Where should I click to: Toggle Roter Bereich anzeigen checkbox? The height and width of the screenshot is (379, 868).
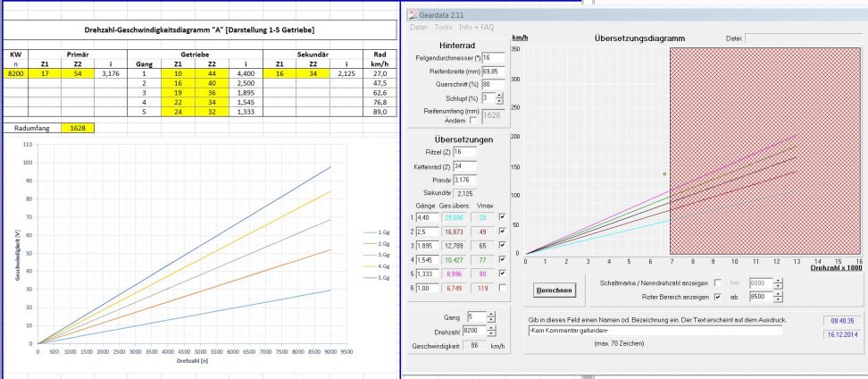coord(719,297)
